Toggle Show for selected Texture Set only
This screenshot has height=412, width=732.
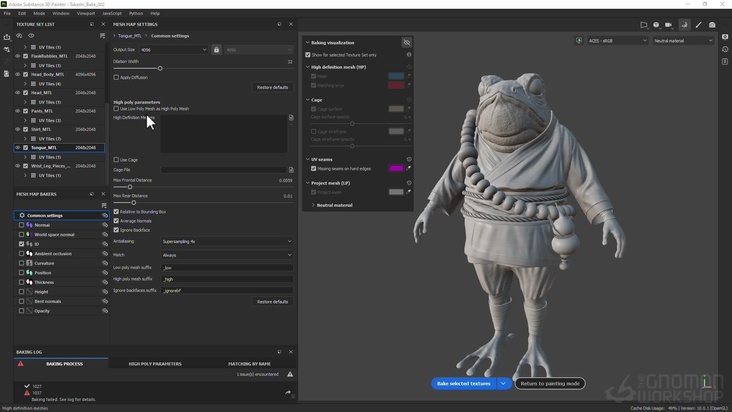pyautogui.click(x=308, y=55)
